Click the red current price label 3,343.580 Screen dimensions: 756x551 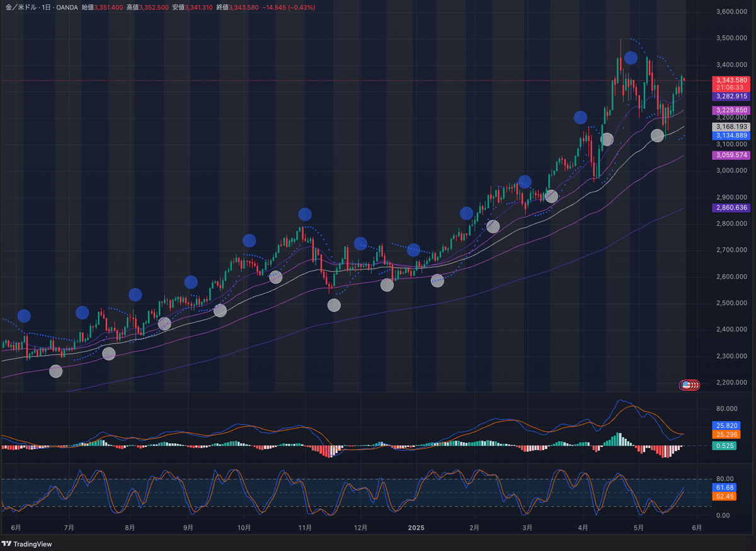click(731, 81)
